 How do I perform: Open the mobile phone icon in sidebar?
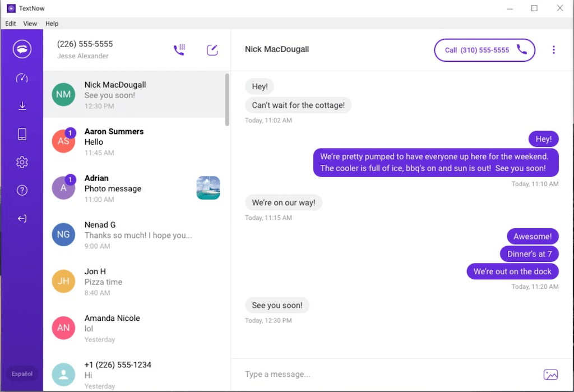tap(22, 134)
